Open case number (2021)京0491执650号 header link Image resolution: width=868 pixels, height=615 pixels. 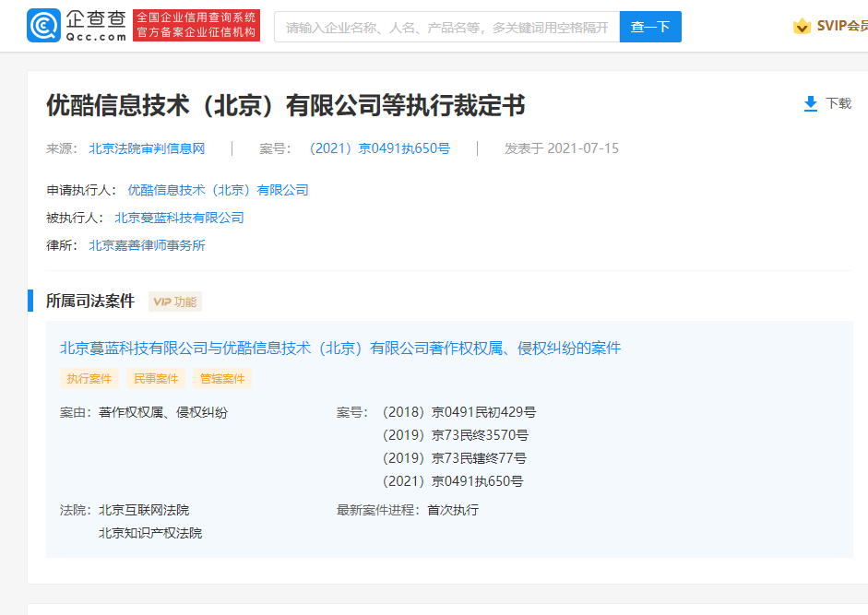click(379, 148)
